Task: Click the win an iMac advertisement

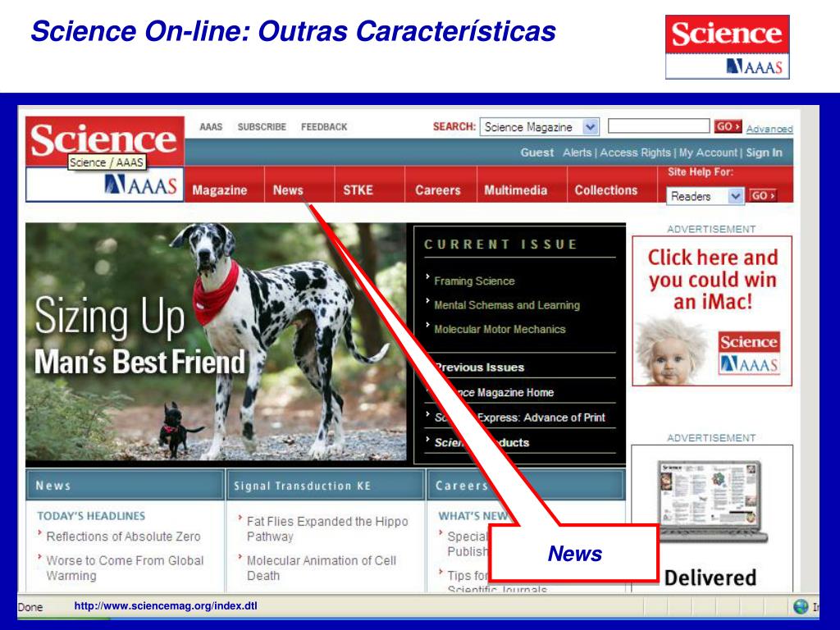Action: [x=712, y=311]
